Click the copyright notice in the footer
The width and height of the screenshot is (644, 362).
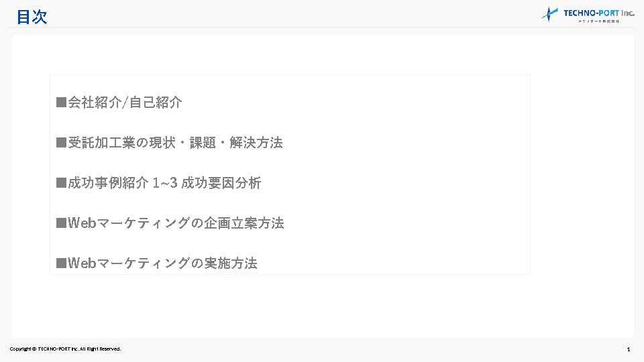tap(65, 349)
